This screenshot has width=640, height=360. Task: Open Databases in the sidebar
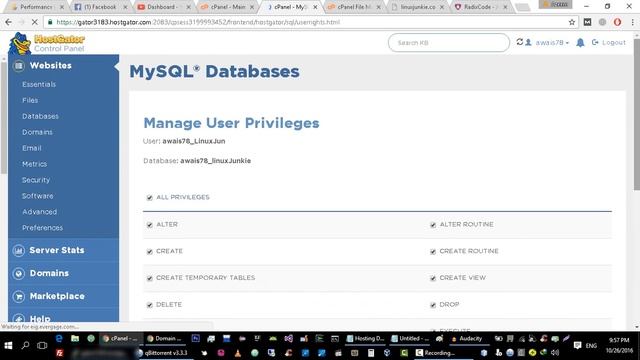click(x=40, y=116)
